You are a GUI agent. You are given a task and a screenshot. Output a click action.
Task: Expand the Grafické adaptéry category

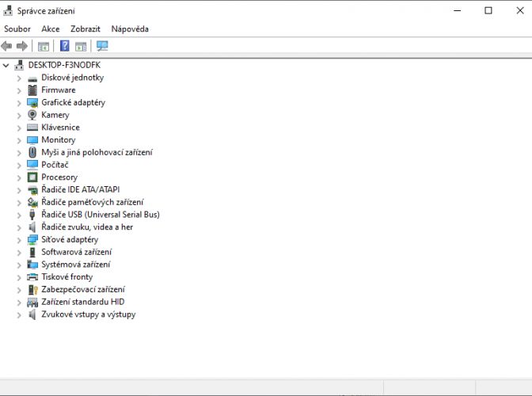tap(19, 103)
